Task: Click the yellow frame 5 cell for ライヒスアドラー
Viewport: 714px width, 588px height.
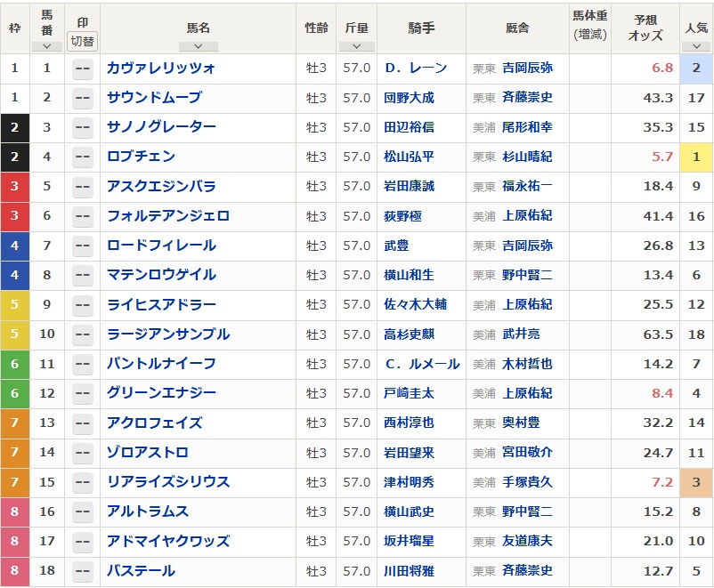Action: pyautogui.click(x=15, y=305)
